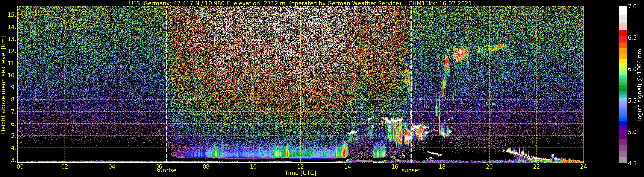Click the 7.0 tick label on colorbar
The width and height of the screenshot is (644, 177).
tap(632, 6)
